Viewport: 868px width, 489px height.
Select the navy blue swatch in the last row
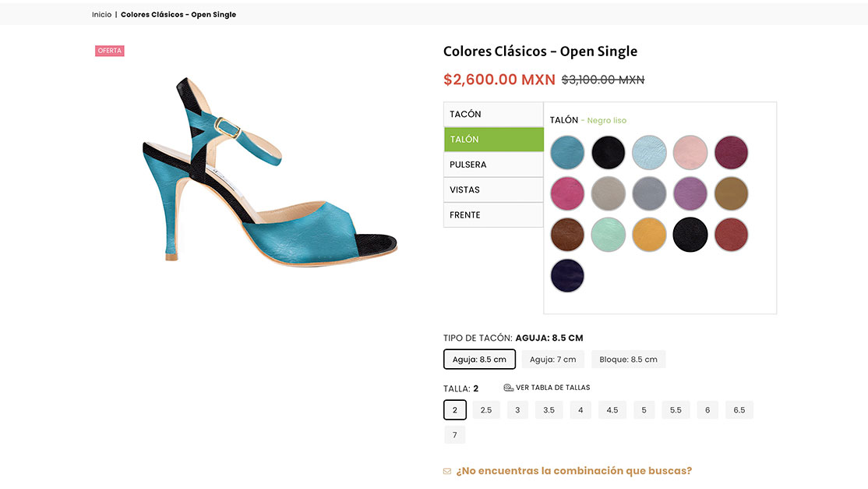click(x=567, y=275)
